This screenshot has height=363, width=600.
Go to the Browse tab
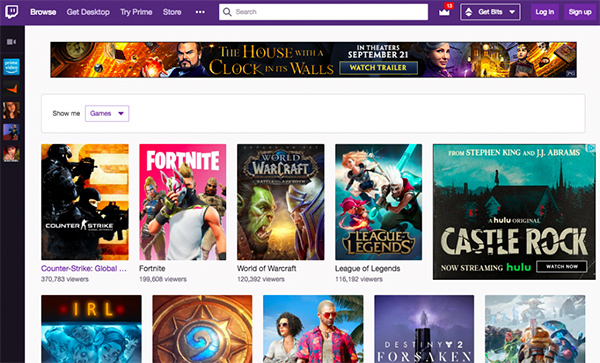(x=43, y=12)
